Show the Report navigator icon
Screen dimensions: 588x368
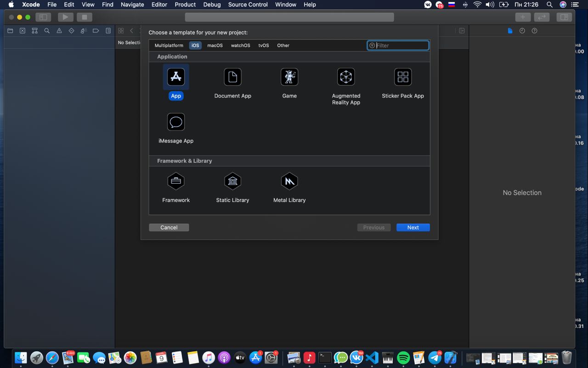point(108,31)
